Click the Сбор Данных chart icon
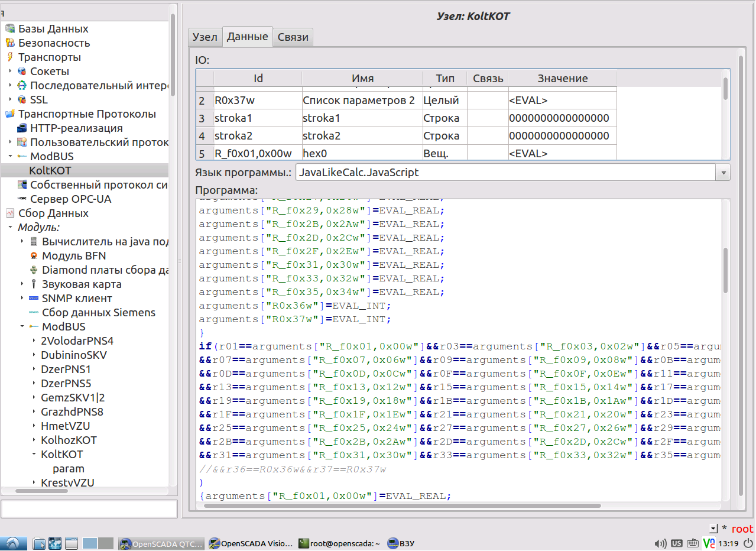The width and height of the screenshot is (756, 551). [9, 213]
